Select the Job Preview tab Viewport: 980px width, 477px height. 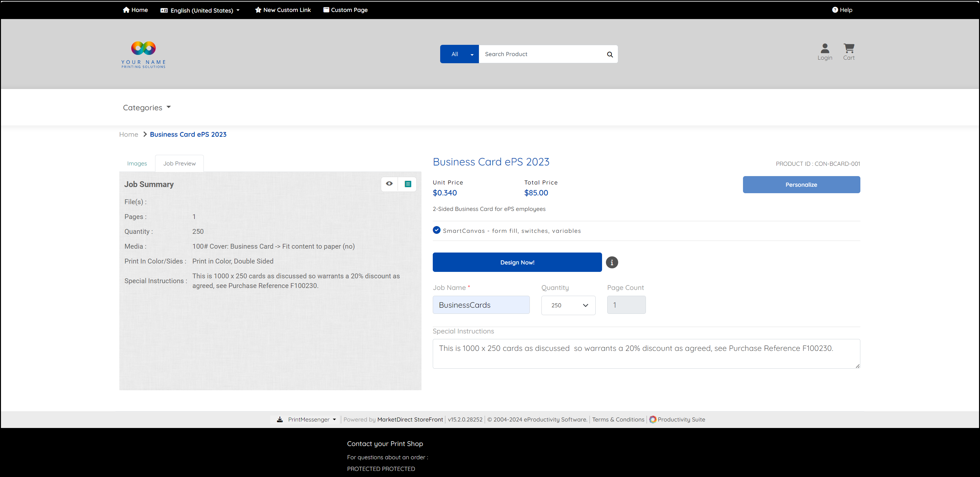pos(179,164)
